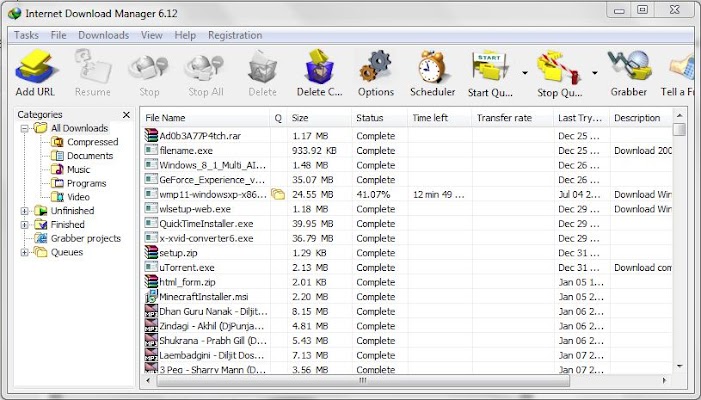Sort by Time left column header
701x400 pixels.
pos(439,118)
